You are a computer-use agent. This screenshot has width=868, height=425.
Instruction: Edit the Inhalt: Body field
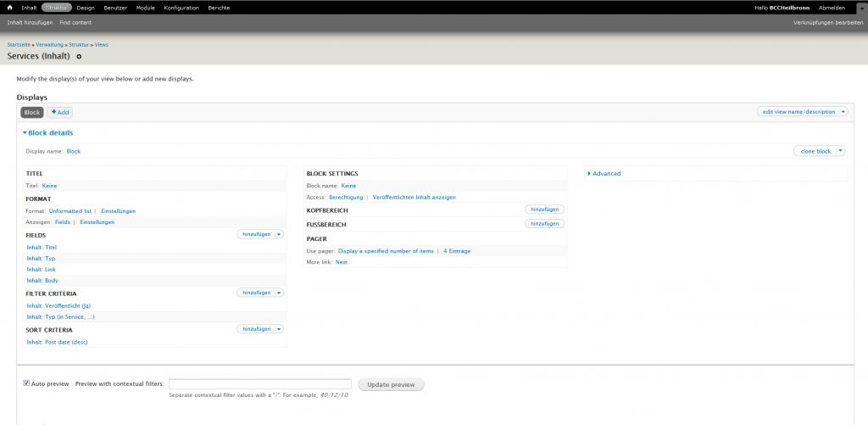click(x=42, y=280)
